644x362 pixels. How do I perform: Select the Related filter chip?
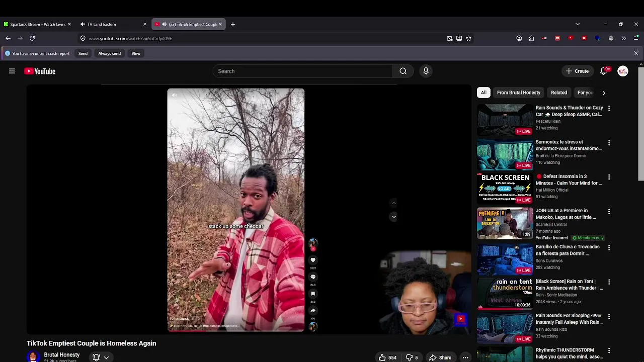[x=559, y=93]
